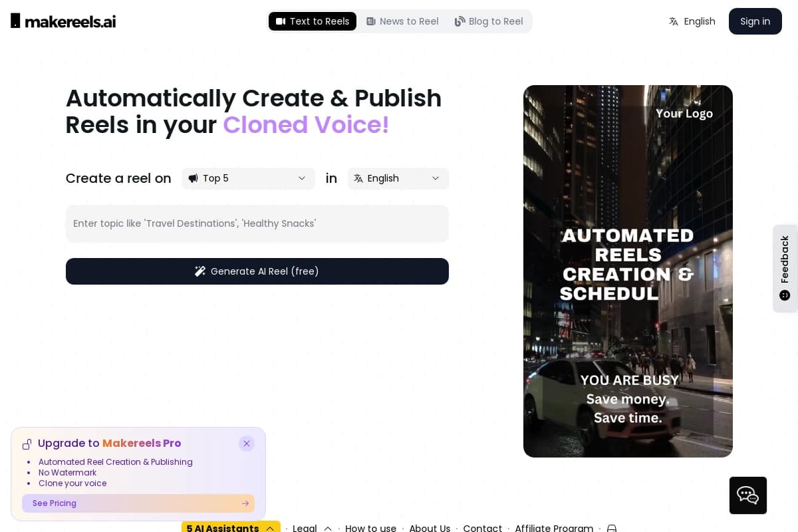Close the Upgrade to Makereels Pro banner
The width and height of the screenshot is (798, 532).
pos(247,444)
